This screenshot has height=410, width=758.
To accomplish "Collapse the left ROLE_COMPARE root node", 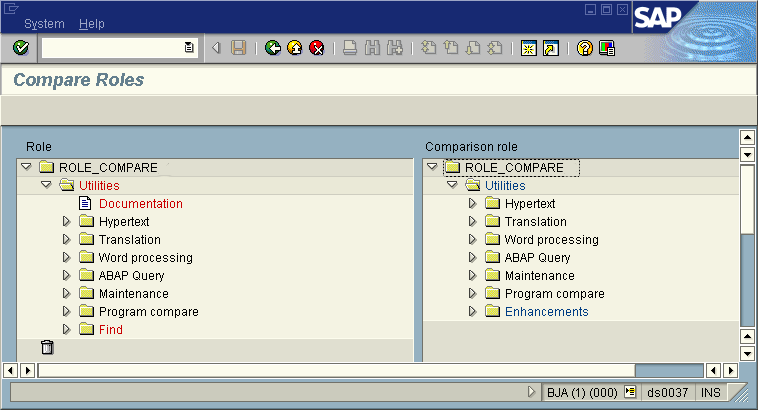I will (x=27, y=168).
